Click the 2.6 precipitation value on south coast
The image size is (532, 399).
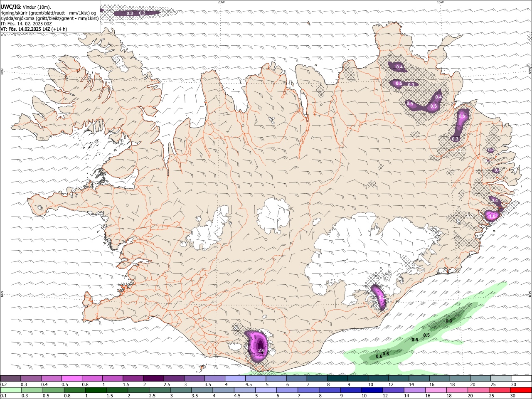(x=261, y=351)
